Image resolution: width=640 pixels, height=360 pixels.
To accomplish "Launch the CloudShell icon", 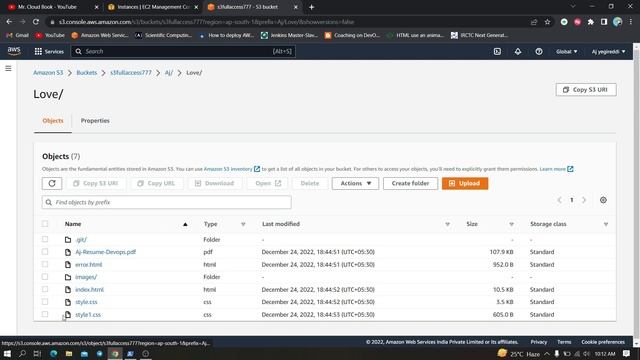I will pyautogui.click(x=497, y=51).
